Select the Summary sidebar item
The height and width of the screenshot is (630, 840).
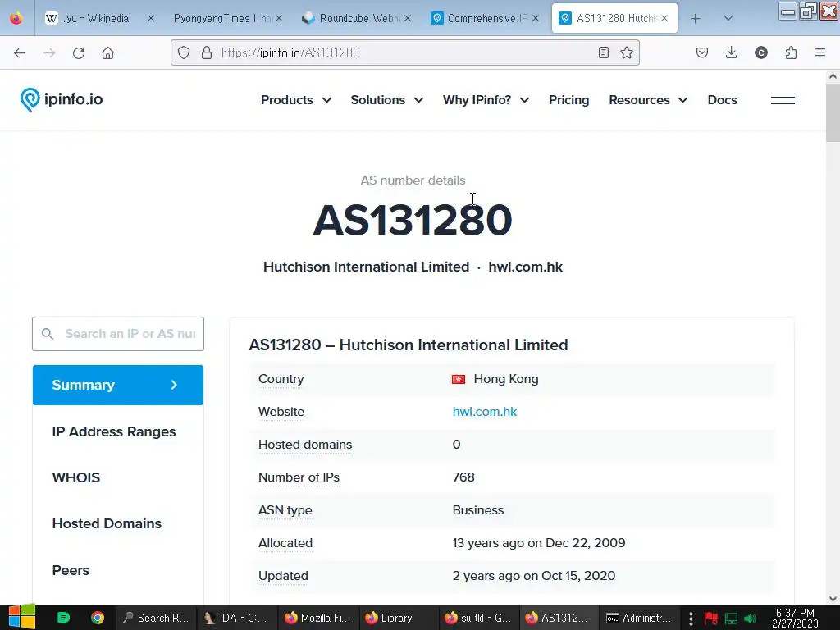(118, 386)
